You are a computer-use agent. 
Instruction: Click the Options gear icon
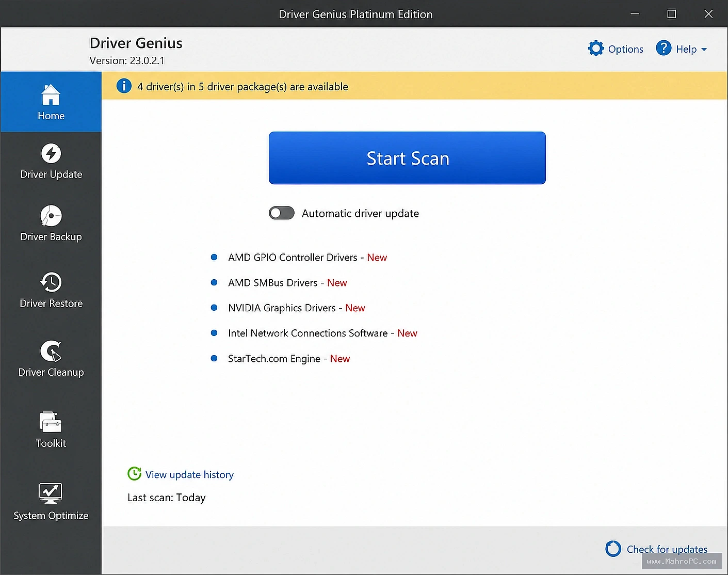[596, 49]
